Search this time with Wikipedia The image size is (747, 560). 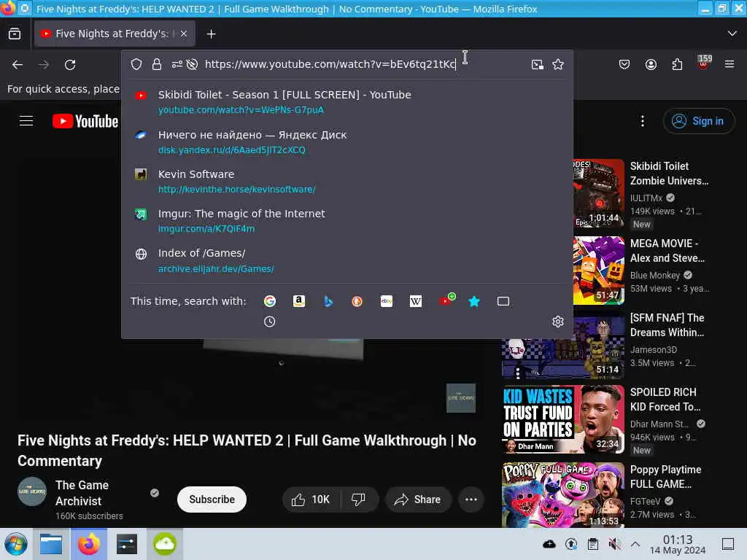[x=415, y=301]
